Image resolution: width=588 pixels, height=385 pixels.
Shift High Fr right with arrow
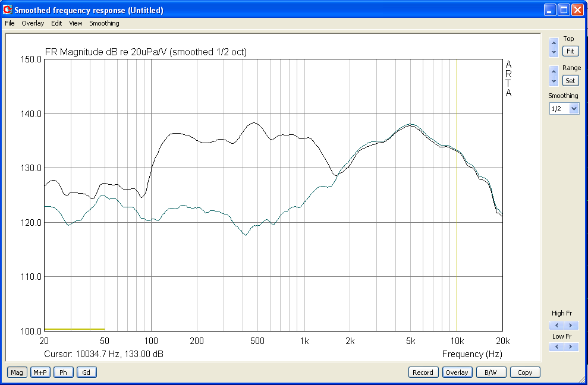[571, 326]
